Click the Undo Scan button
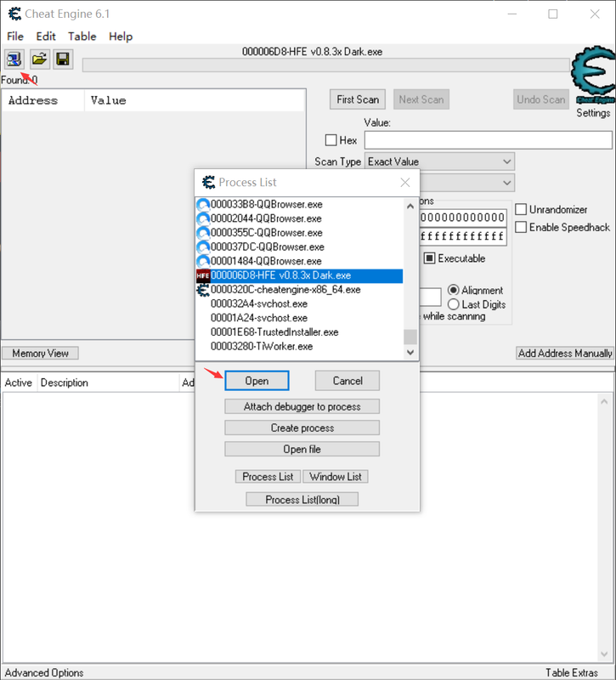This screenshot has width=616, height=680. tap(541, 99)
